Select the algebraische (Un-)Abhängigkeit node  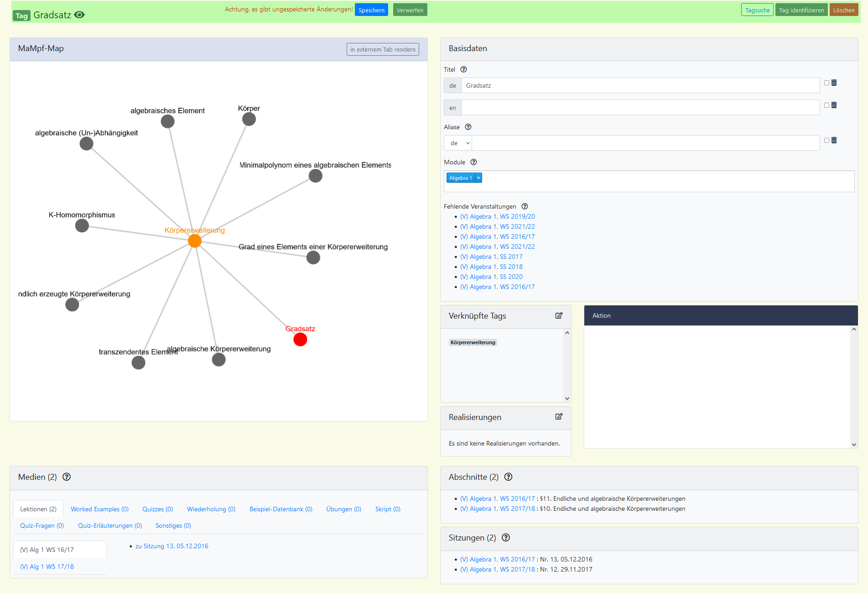point(87,144)
